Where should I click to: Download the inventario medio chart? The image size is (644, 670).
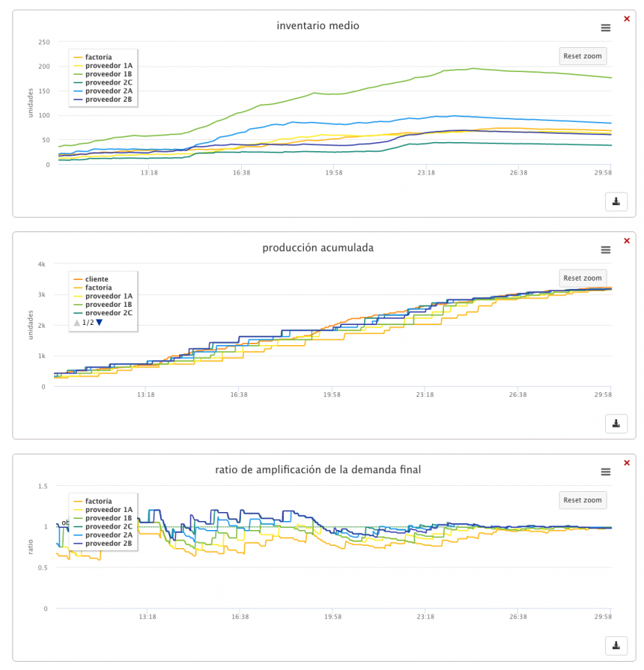pyautogui.click(x=616, y=201)
